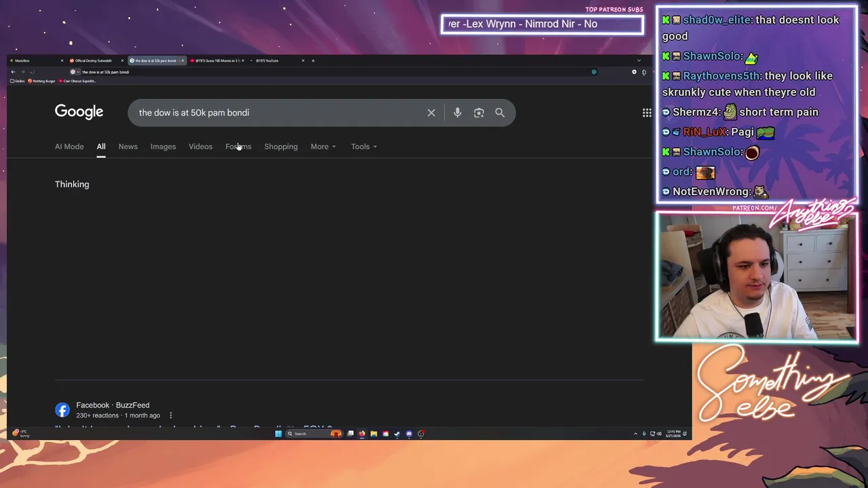868x488 pixels.
Task: Click the teal extension icon in address bar
Action: pos(594,72)
